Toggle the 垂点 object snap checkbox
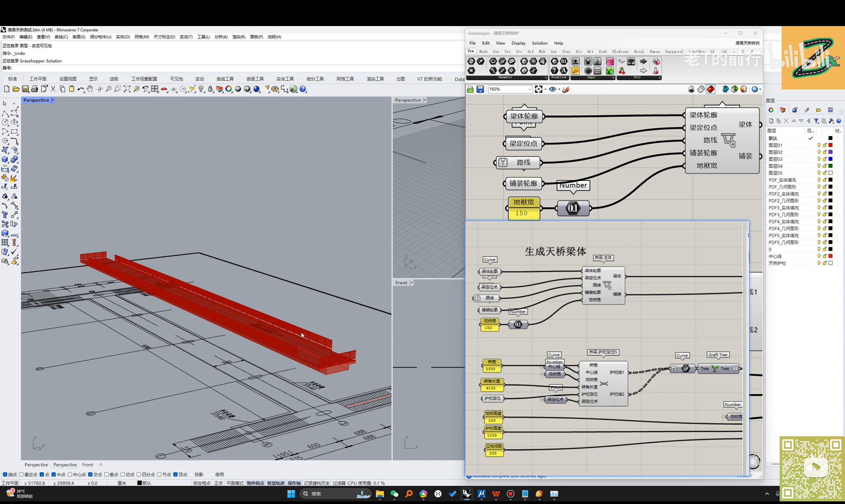845x504 pixels. [x=106, y=474]
